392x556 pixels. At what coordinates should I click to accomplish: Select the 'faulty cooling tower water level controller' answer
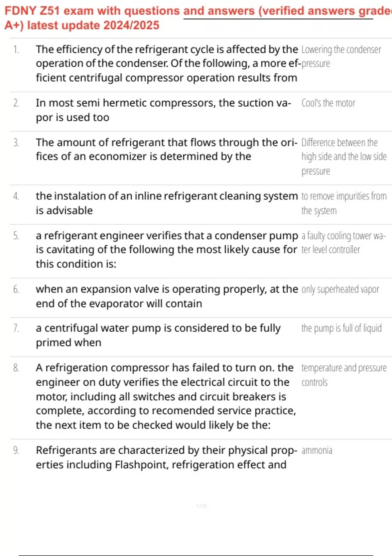click(343, 242)
